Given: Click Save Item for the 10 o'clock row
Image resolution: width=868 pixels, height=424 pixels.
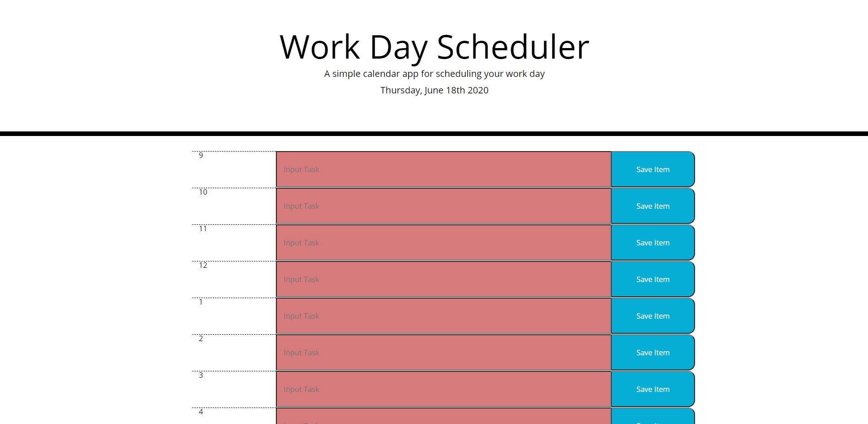Looking at the screenshot, I should (x=652, y=206).
